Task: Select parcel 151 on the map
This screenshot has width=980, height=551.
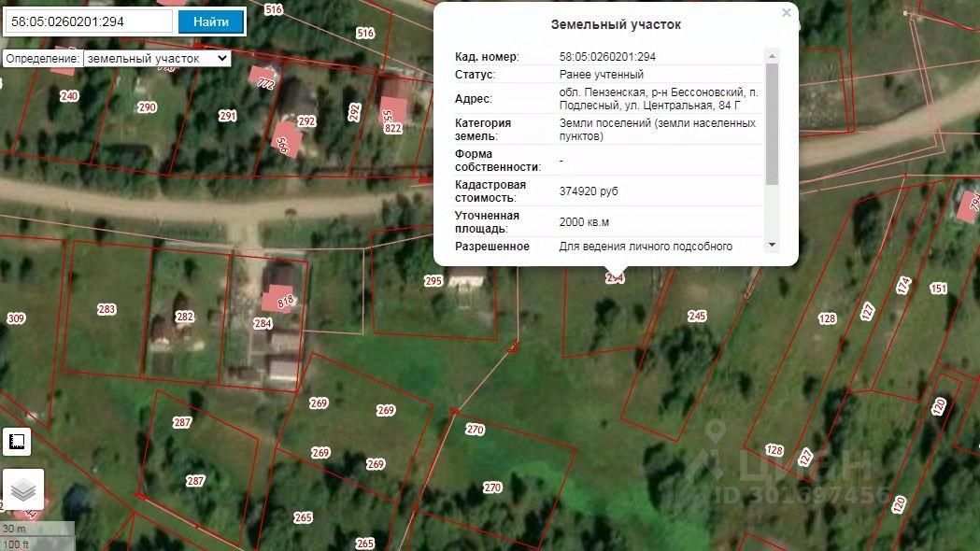Action: pyautogui.click(x=938, y=289)
